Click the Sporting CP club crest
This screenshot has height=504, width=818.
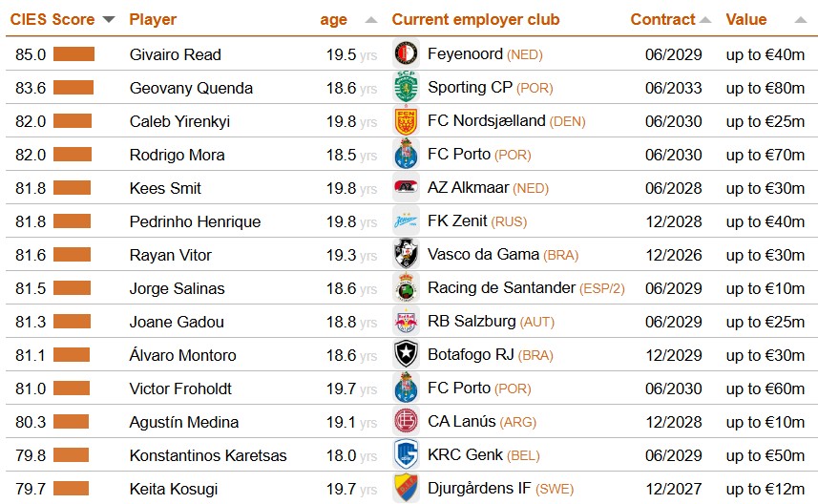pyautogui.click(x=406, y=88)
